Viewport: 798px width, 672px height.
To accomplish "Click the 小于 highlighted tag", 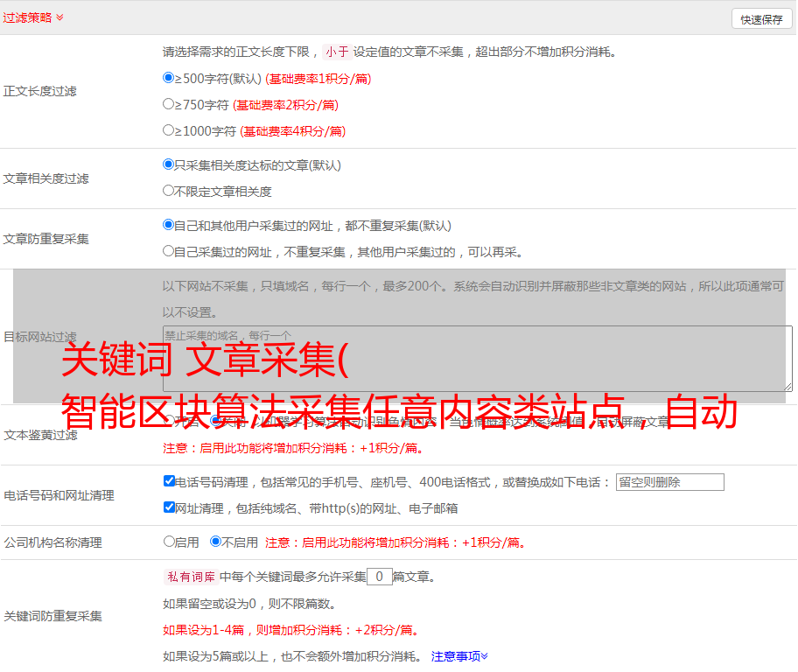I will tap(337, 52).
